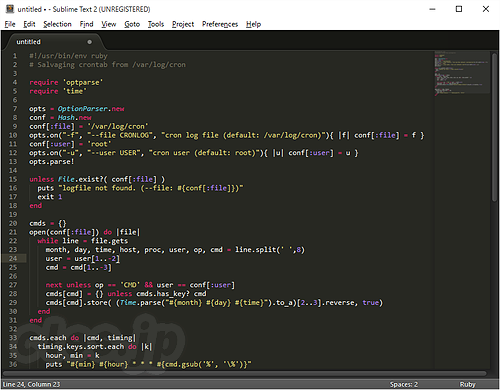The width and height of the screenshot is (500, 390).
Task: Open the Selection menu
Action: [57, 24]
